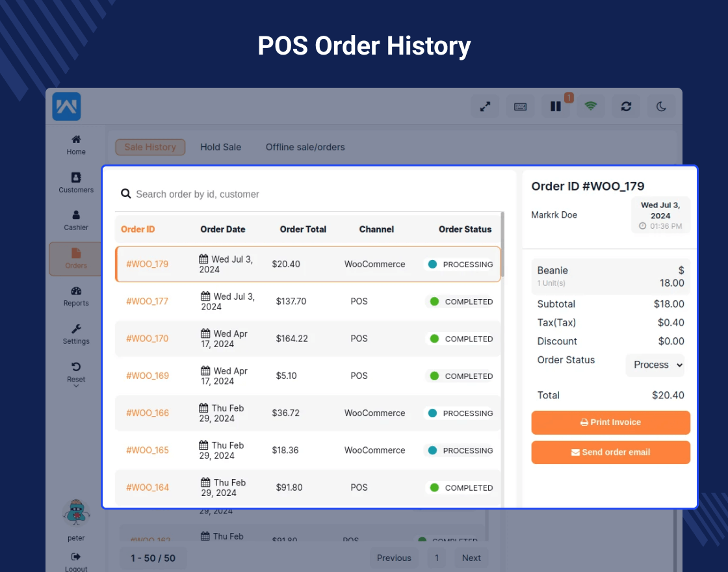Enable dark mode with the moon toggle
The image size is (728, 572).
pyautogui.click(x=660, y=106)
